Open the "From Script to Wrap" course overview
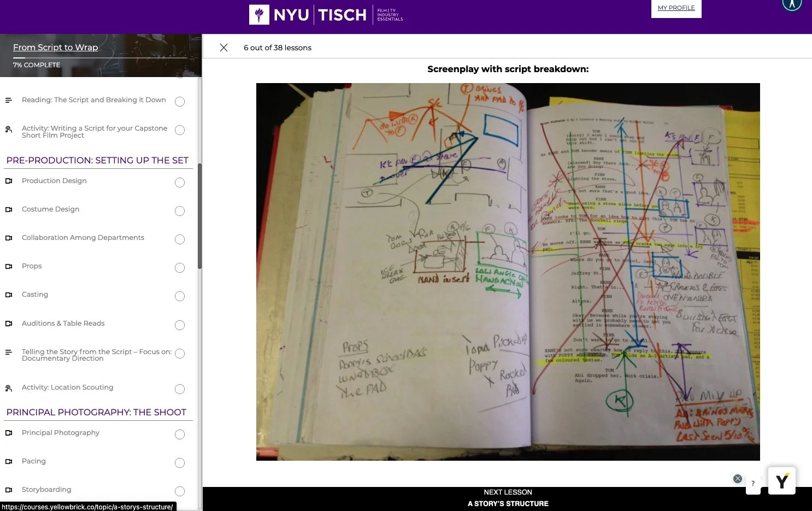 pos(55,47)
